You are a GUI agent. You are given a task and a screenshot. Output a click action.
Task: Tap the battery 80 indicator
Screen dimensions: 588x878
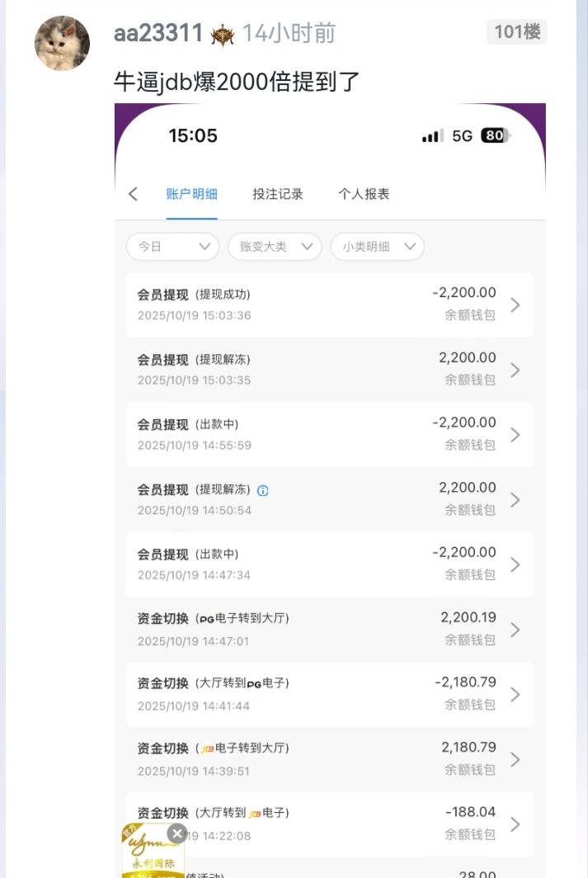(495, 136)
